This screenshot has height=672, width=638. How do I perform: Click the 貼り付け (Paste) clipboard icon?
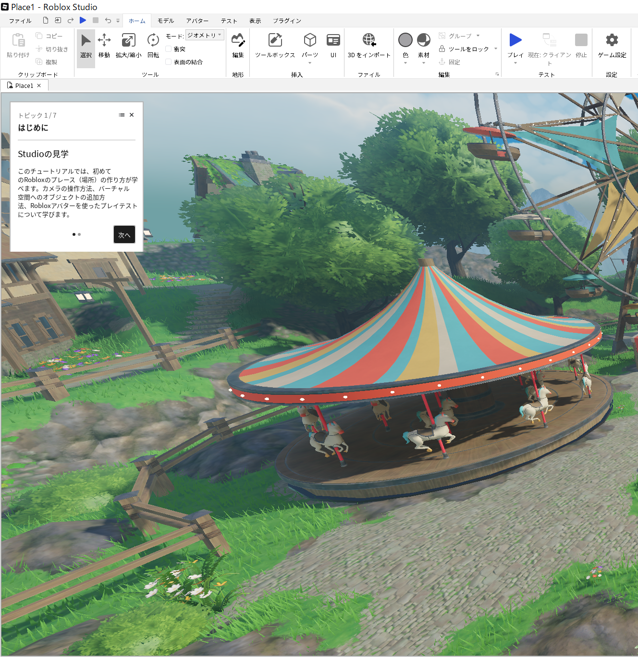[18, 40]
